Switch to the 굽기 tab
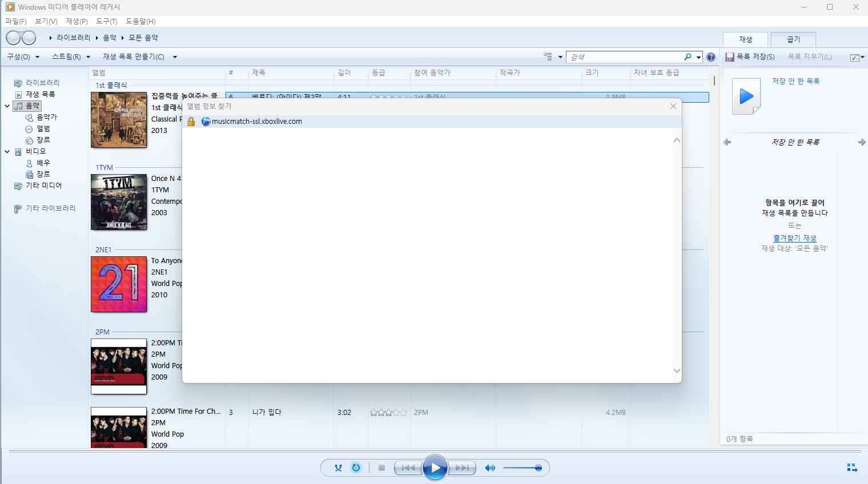868x484 pixels. click(x=793, y=39)
